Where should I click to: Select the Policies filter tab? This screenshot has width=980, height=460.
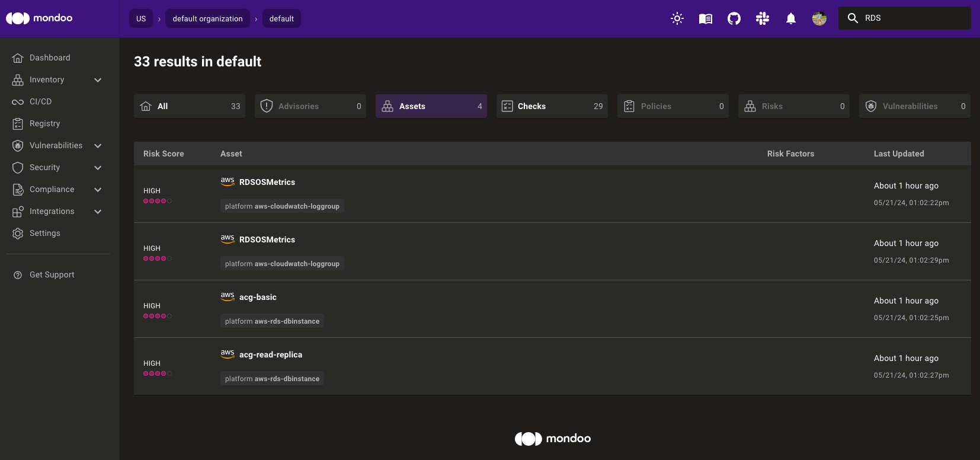pyautogui.click(x=673, y=106)
